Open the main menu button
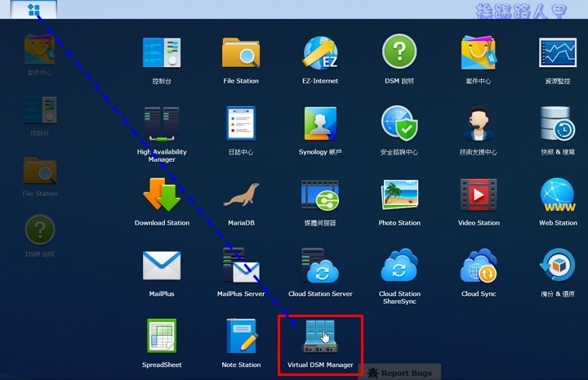 pyautogui.click(x=33, y=9)
